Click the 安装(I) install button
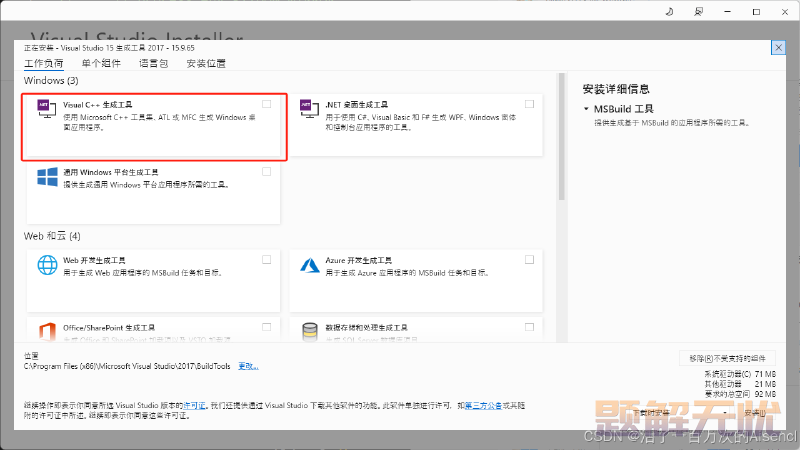 pos(755,413)
